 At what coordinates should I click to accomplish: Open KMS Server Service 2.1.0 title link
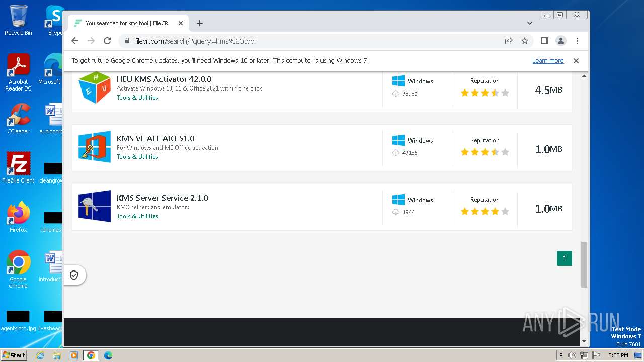tap(162, 198)
